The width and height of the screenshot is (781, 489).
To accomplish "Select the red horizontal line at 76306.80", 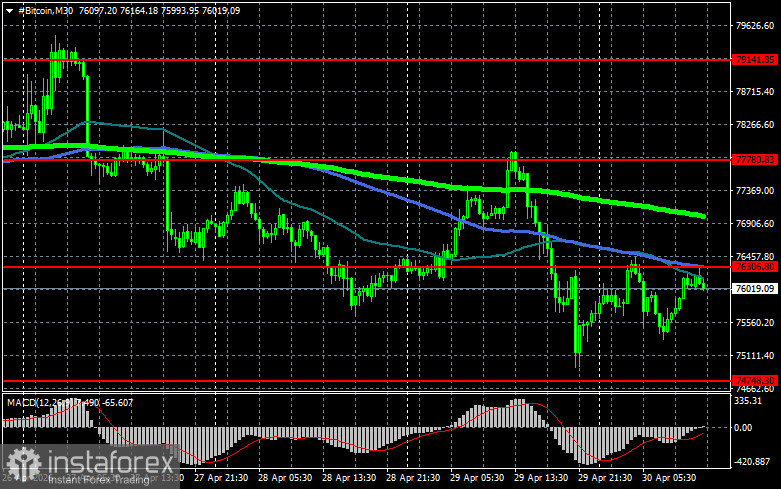I will point(367,267).
